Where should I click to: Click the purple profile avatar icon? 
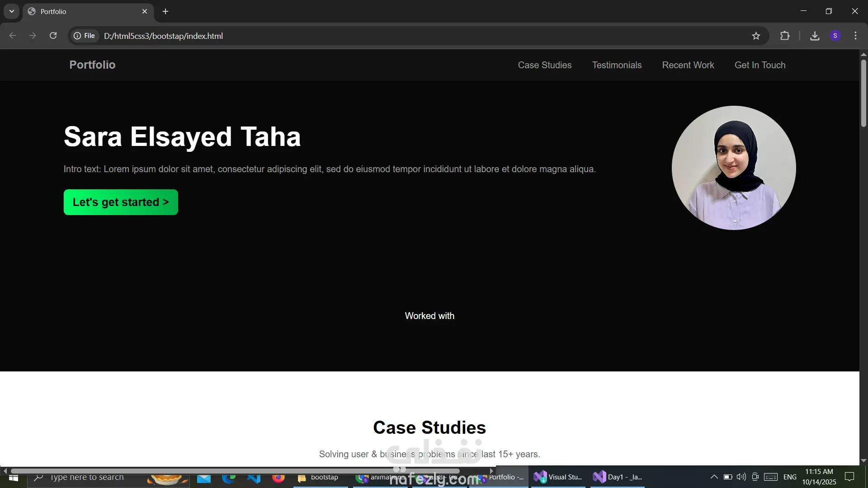[835, 36]
